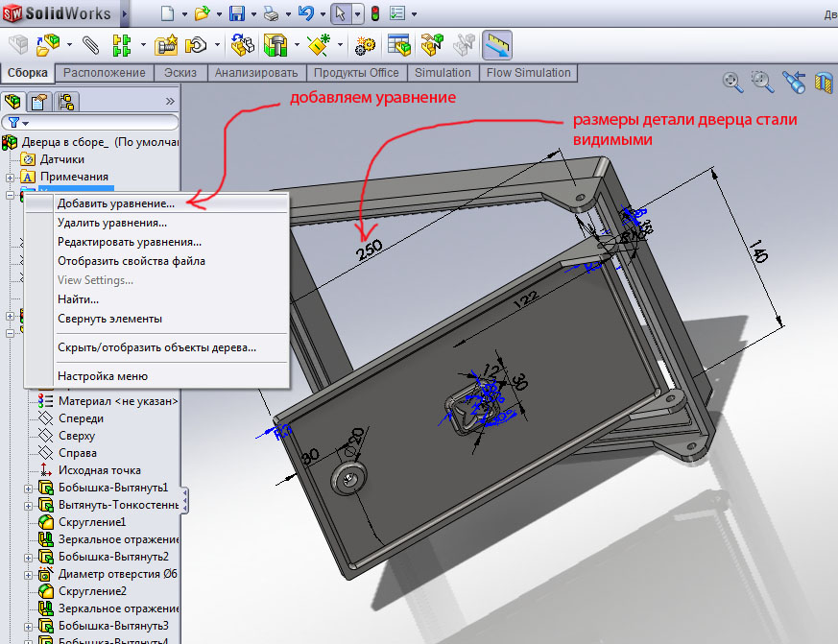Click the Zoom to Fit magnifier icon

click(x=732, y=82)
